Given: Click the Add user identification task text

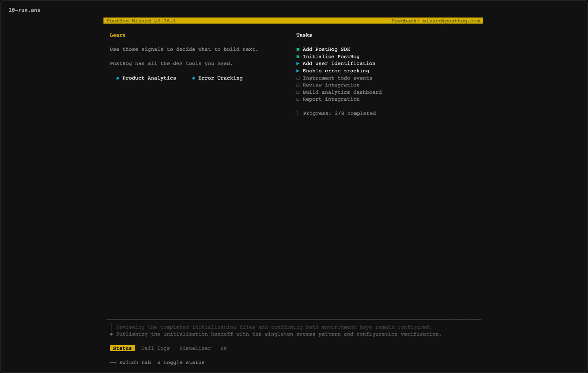Looking at the screenshot, I should pyautogui.click(x=339, y=64).
